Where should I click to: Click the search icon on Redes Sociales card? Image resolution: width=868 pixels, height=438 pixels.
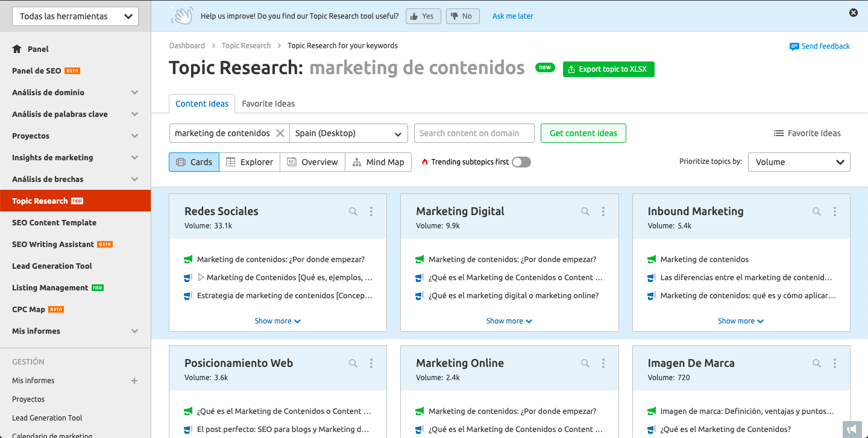click(x=353, y=211)
